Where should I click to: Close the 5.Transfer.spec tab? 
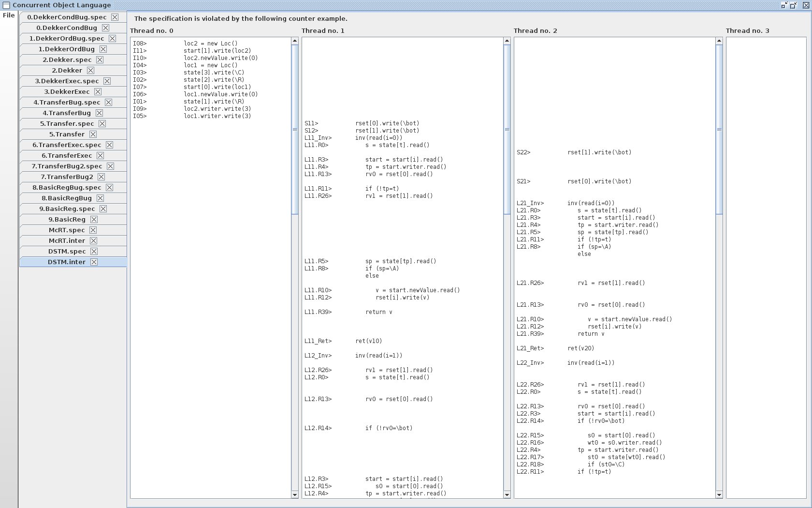(x=102, y=123)
